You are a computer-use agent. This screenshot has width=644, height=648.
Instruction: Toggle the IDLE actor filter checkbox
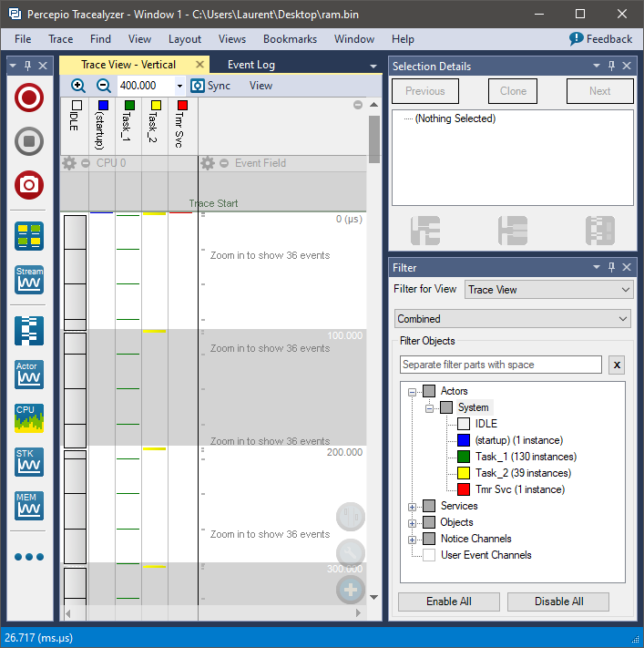[x=464, y=424]
